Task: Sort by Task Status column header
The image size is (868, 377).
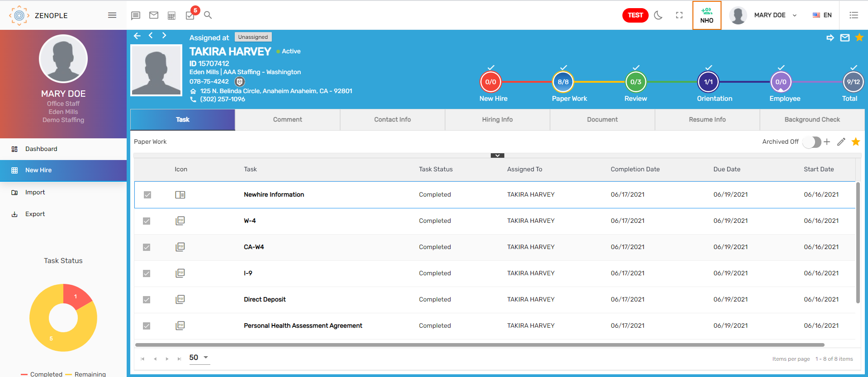Action: (436, 169)
